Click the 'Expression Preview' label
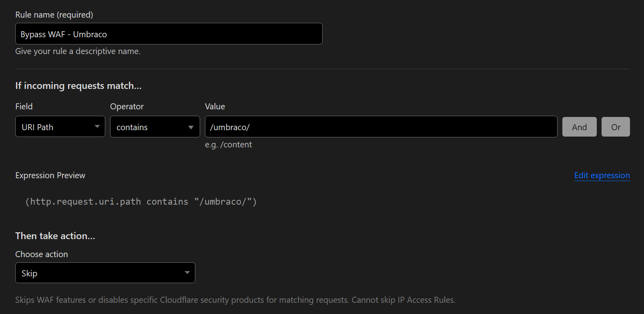This screenshot has width=644, height=314. (50, 175)
